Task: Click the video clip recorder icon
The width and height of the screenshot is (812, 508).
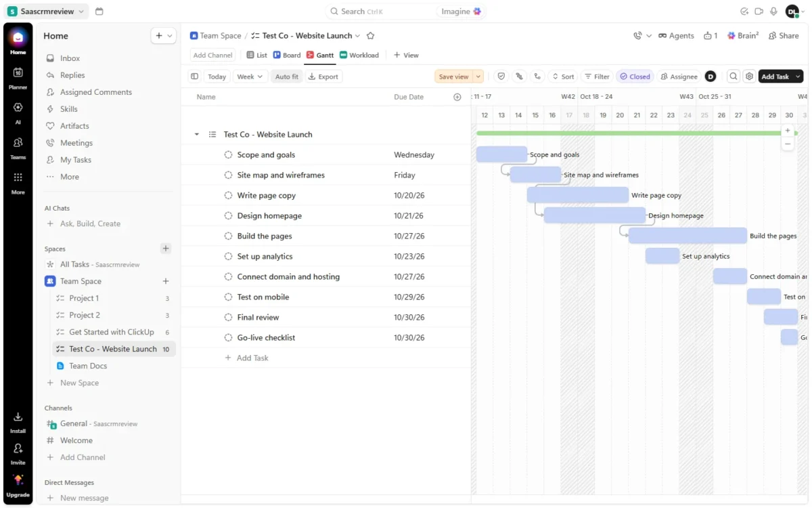Action: 759,12
